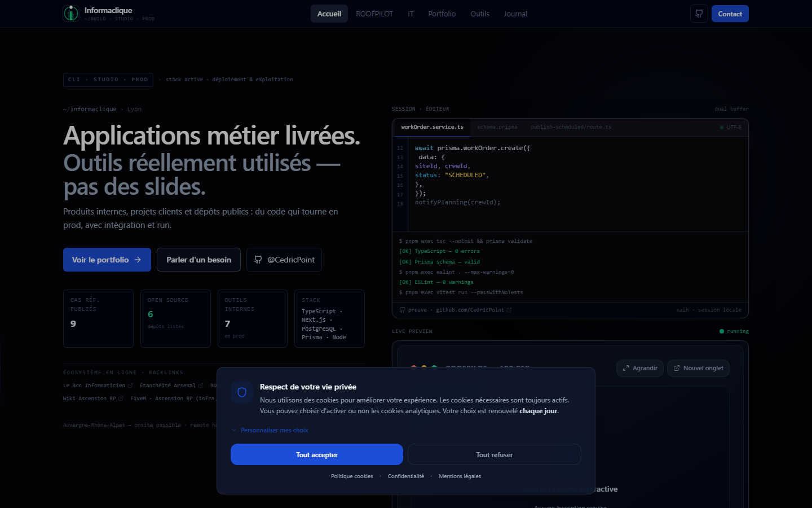Click the Informaclique logo icon

[x=71, y=14]
